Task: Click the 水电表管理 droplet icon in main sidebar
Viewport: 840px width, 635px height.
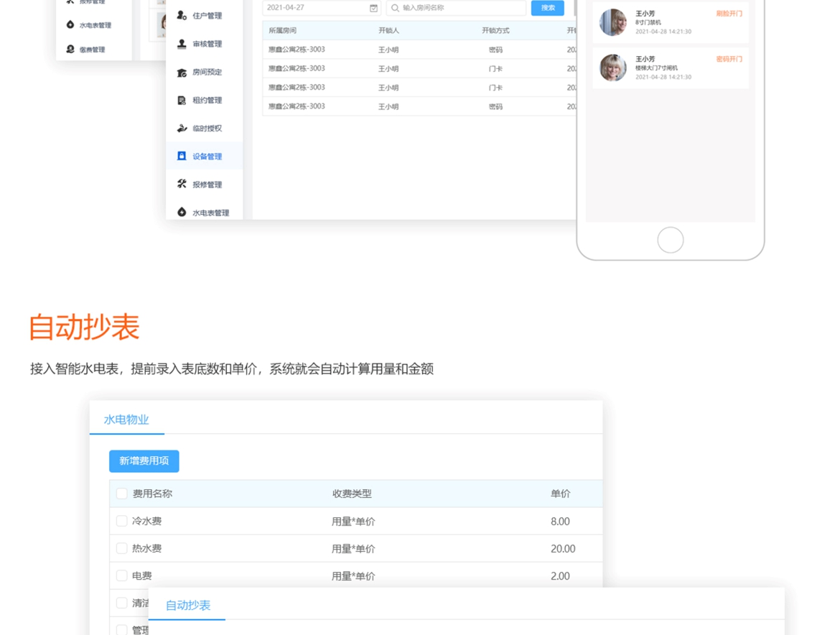Action: [x=182, y=212]
